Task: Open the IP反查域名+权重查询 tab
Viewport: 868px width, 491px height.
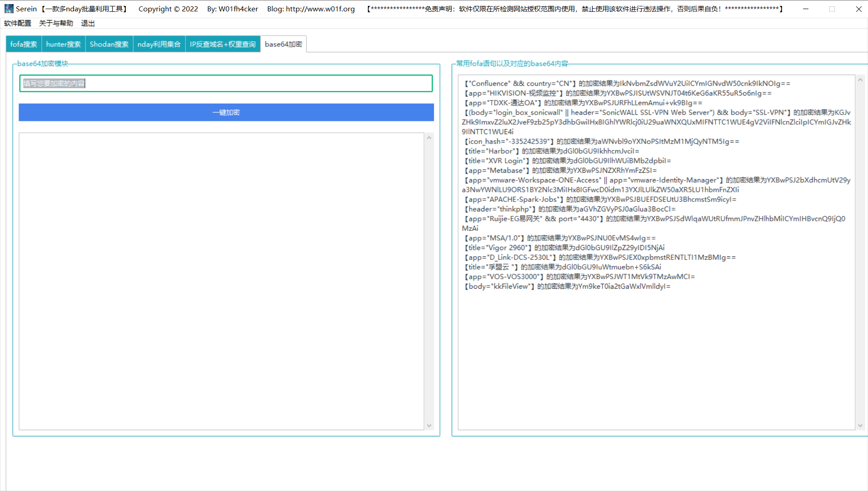Action: (x=223, y=44)
